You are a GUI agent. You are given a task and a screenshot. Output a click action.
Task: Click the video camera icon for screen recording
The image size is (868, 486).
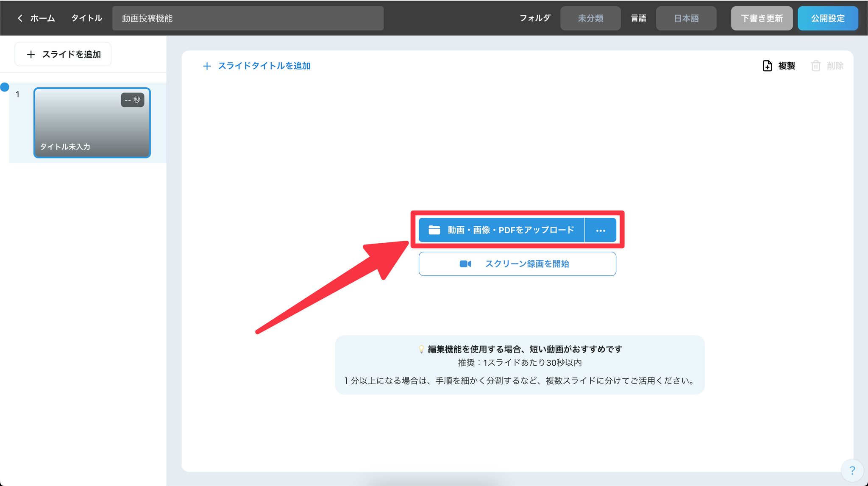pyautogui.click(x=465, y=264)
